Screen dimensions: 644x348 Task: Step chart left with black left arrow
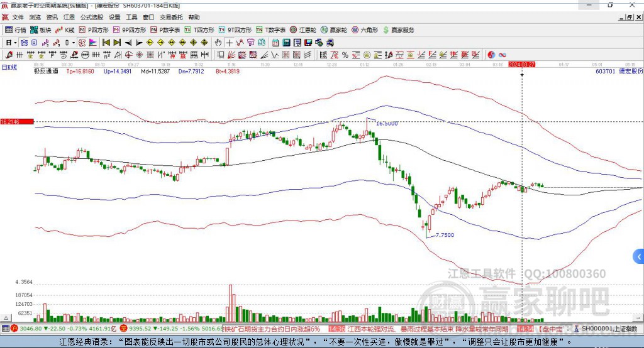pyautogui.click(x=128, y=43)
